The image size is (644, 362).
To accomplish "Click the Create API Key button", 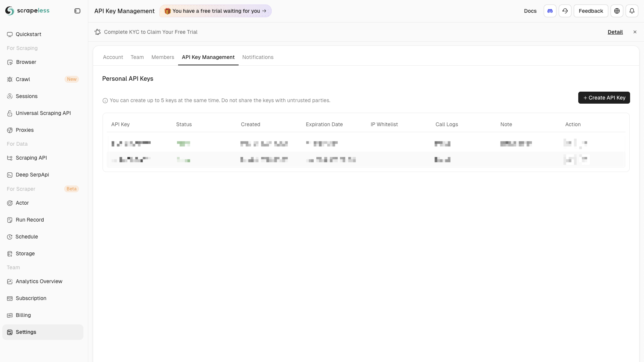I will pos(604,98).
